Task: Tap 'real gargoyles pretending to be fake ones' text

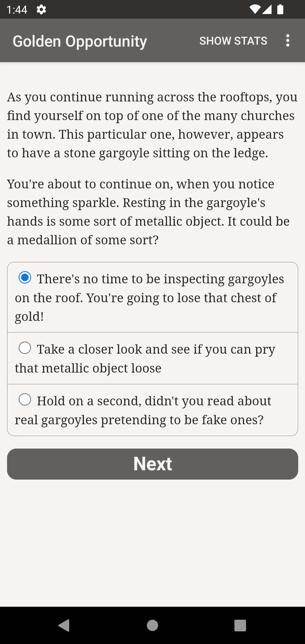Action: click(x=139, y=420)
